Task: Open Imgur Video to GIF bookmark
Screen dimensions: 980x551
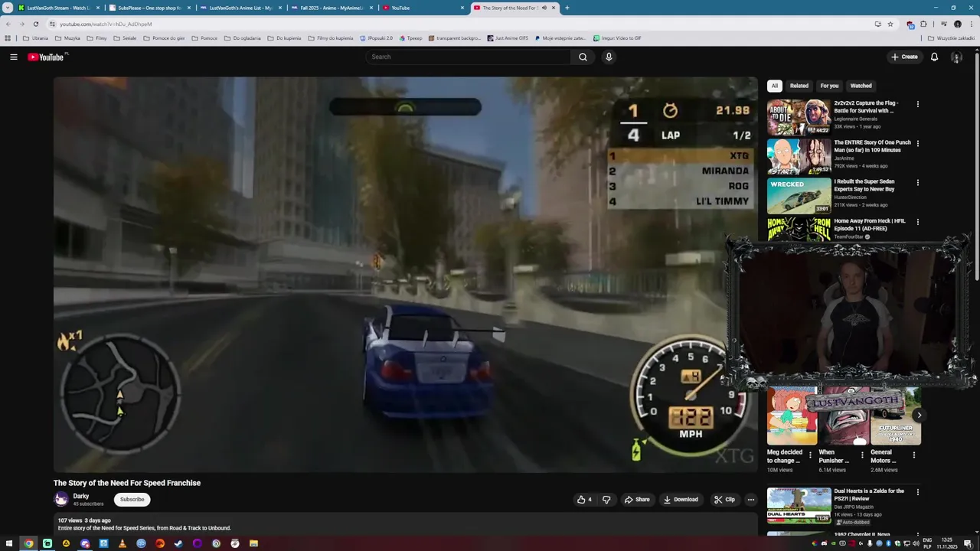Action: pyautogui.click(x=616, y=37)
